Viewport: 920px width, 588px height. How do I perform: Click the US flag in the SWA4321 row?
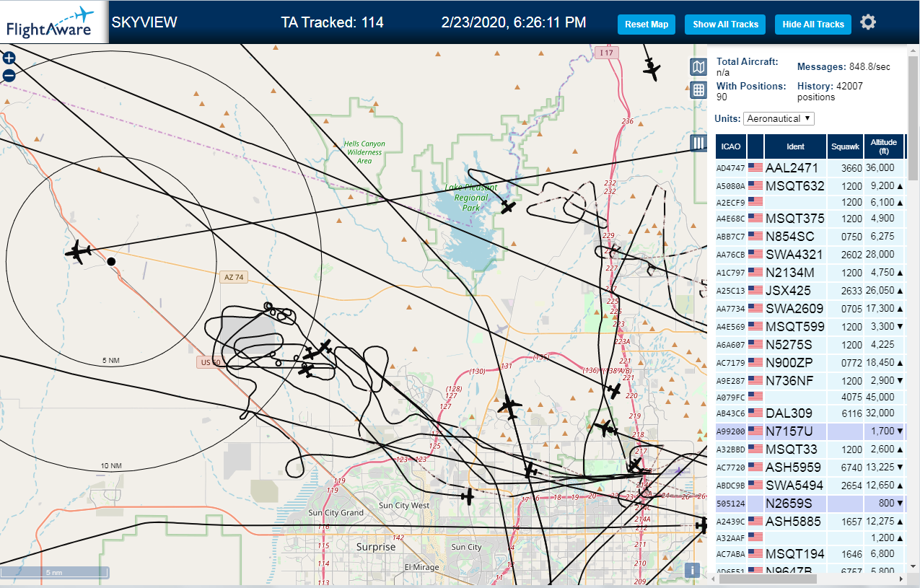755,254
